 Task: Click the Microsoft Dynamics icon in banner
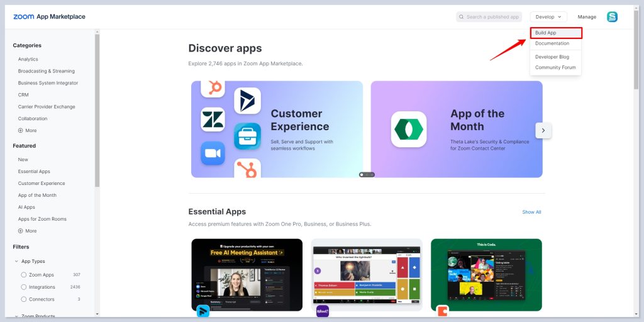(247, 101)
